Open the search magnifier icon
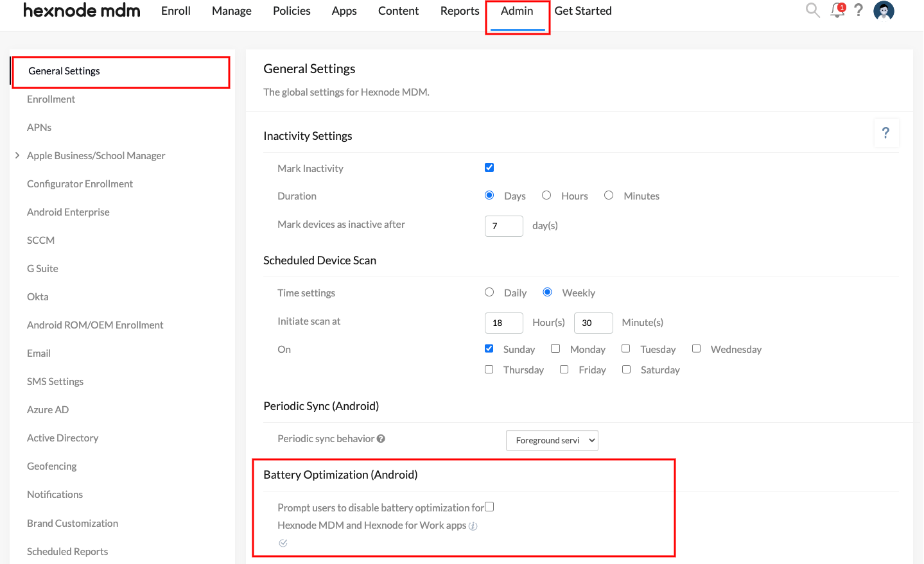924x564 pixels. [x=812, y=10]
